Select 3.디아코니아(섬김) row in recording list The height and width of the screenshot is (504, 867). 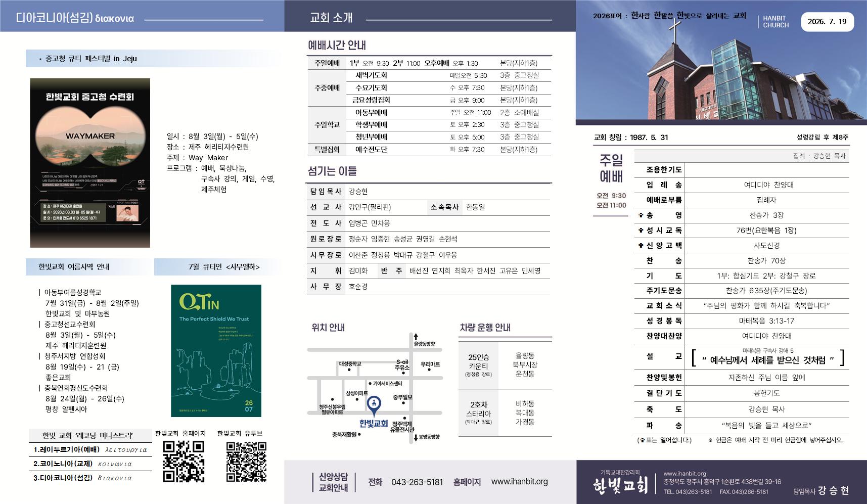click(90, 478)
